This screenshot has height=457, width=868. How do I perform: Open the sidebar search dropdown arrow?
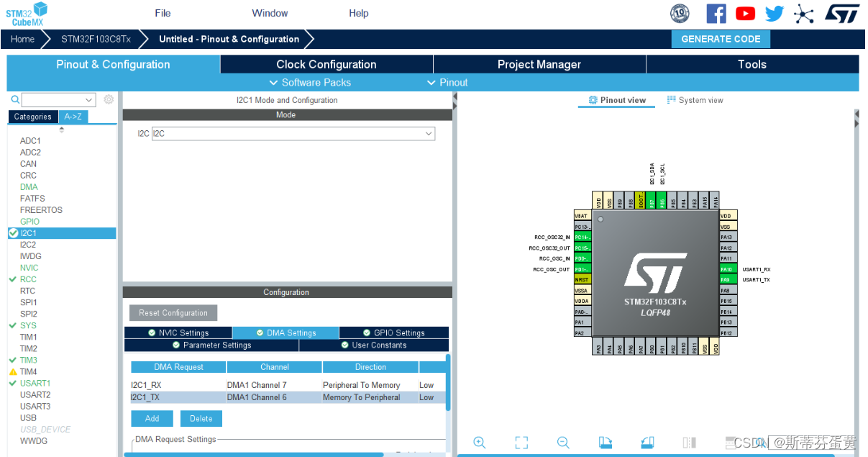tap(89, 100)
